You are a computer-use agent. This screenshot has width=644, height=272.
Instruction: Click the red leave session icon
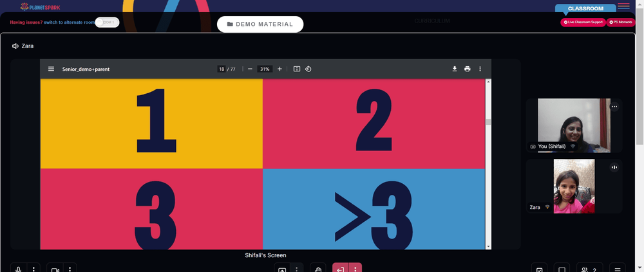pyautogui.click(x=341, y=268)
